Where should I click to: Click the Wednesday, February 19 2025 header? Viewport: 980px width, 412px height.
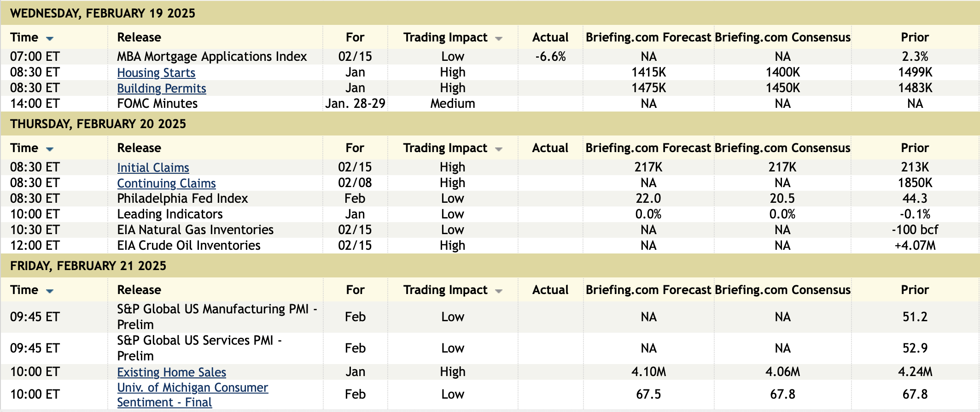pyautogui.click(x=103, y=13)
